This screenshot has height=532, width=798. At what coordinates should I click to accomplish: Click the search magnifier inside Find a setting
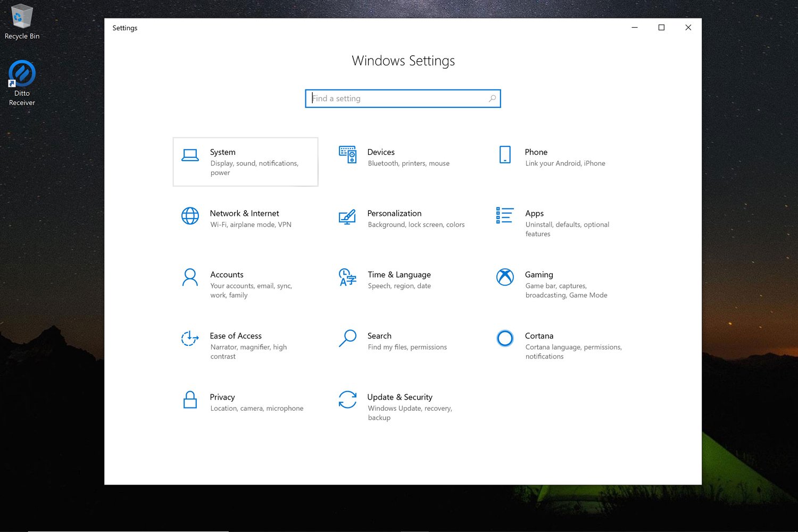point(492,98)
